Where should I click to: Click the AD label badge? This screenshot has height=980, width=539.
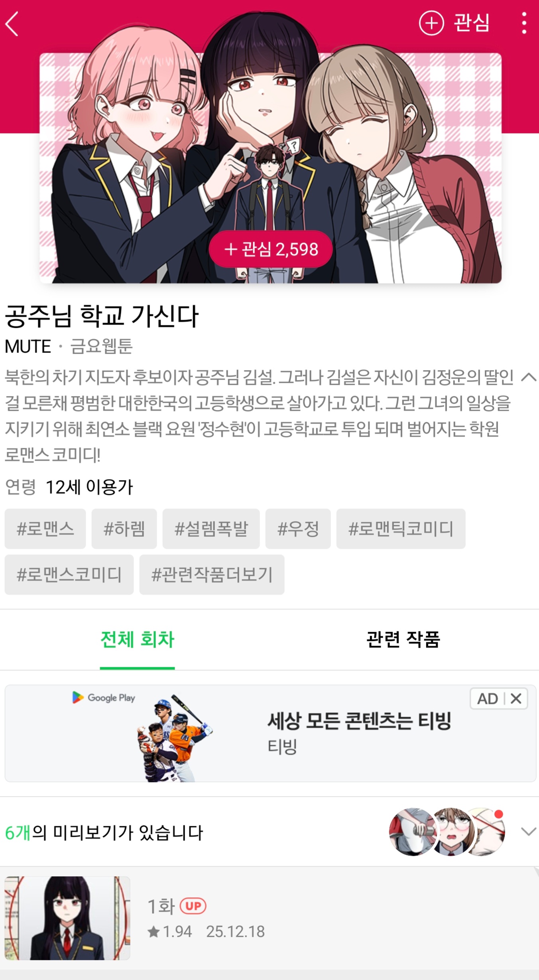coord(488,698)
